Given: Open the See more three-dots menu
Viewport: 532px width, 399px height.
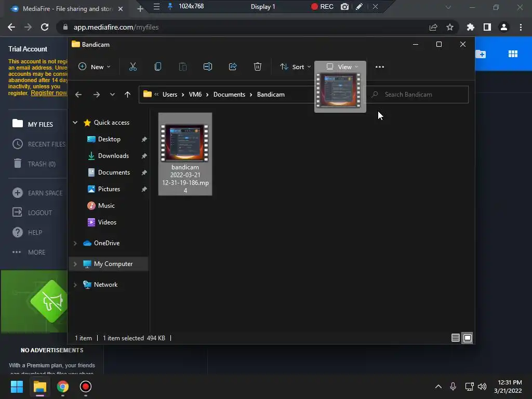Looking at the screenshot, I should [380, 67].
